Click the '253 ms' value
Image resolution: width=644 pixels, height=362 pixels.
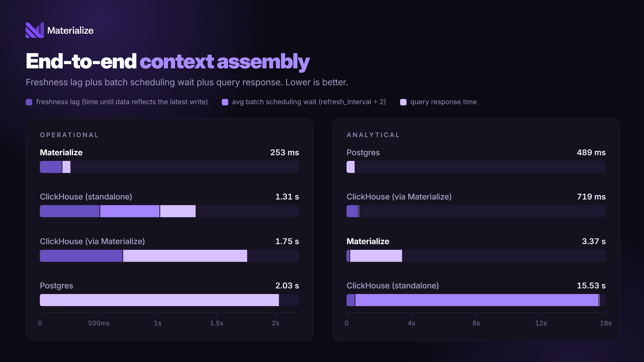[285, 152]
